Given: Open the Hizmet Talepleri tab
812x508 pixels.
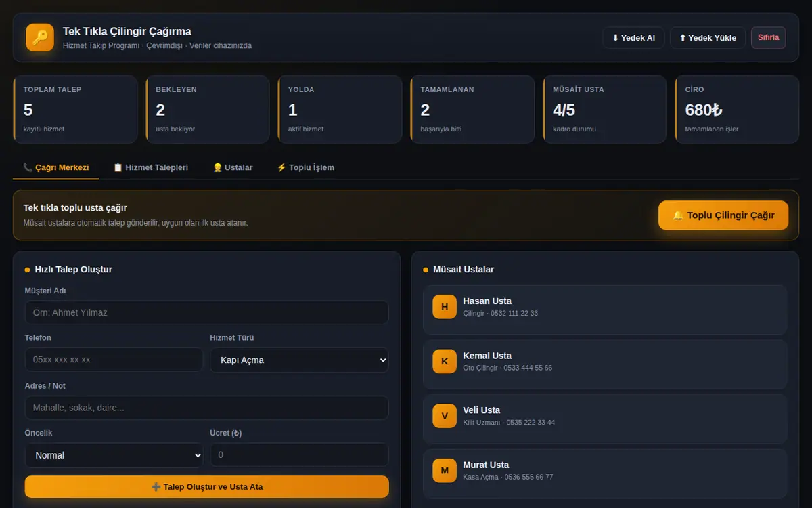Looking at the screenshot, I should pos(150,167).
